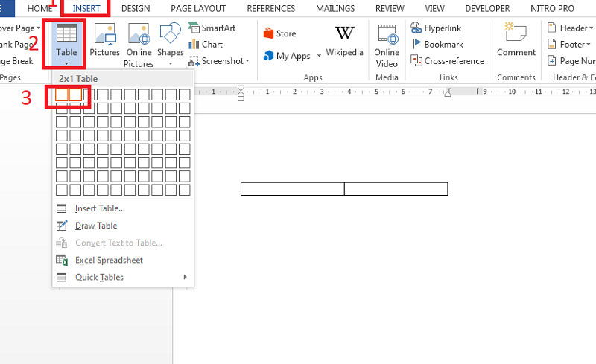Open the NITRO PRO tab

point(552,8)
